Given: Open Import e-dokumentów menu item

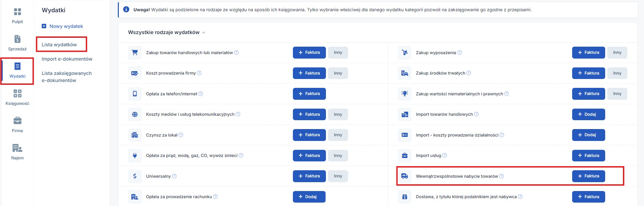Looking at the screenshot, I should [67, 59].
